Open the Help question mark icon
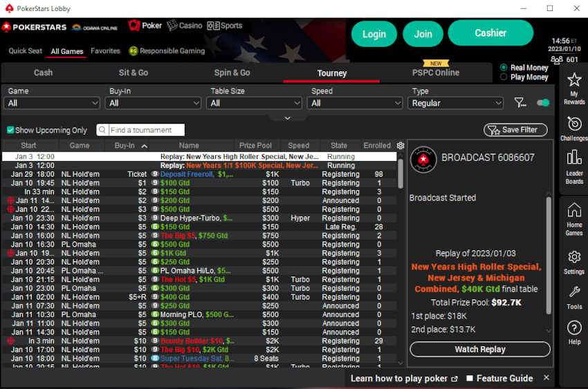The image size is (588, 389). (x=574, y=328)
